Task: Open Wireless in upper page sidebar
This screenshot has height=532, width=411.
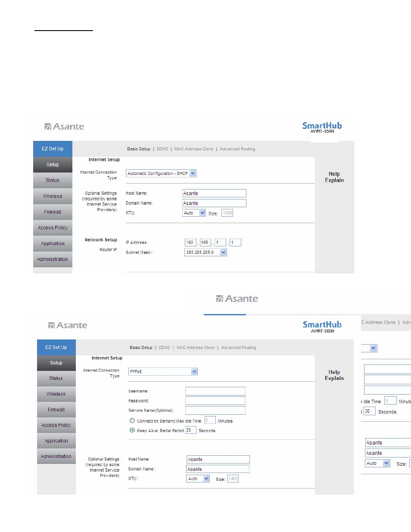Action: (53, 196)
